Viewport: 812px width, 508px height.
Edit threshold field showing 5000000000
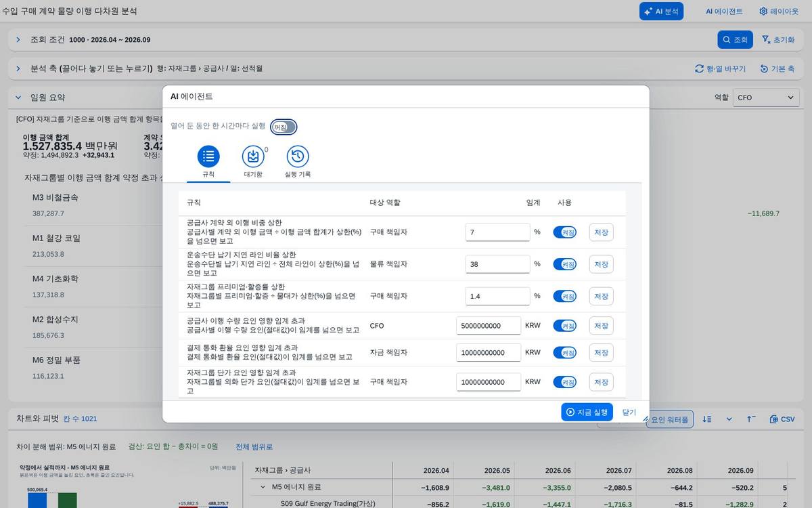489,326
